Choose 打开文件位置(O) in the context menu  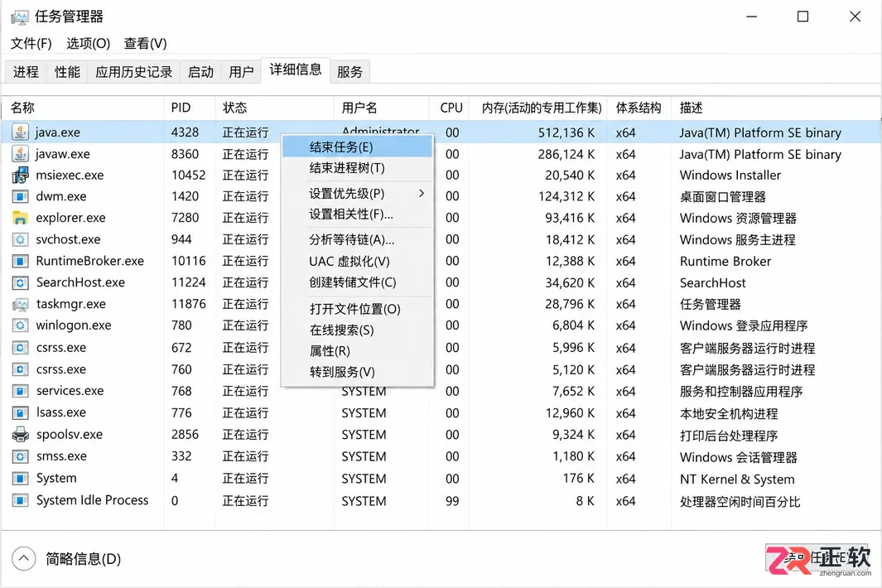pyautogui.click(x=357, y=309)
